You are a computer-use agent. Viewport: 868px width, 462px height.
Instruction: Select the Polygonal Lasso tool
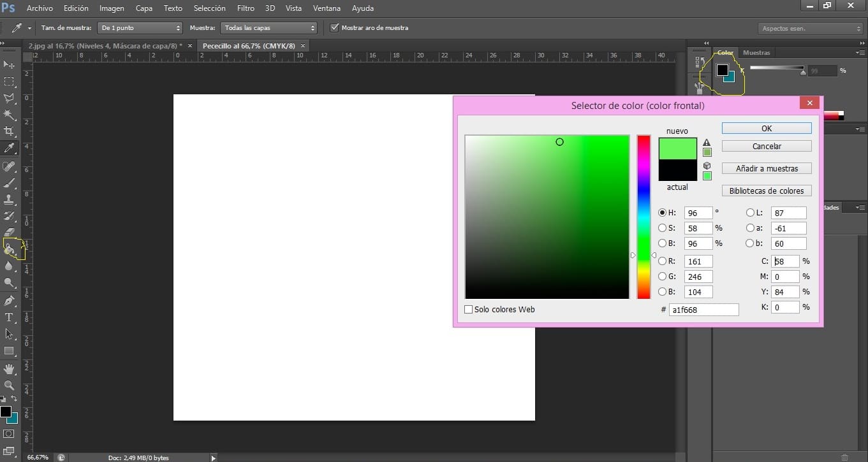pos(9,98)
